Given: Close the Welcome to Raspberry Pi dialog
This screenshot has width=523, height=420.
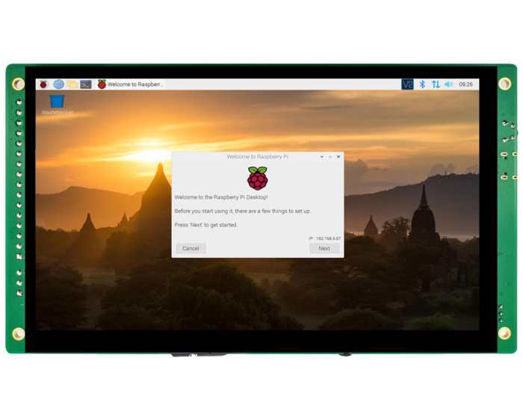Looking at the screenshot, I should pos(338,157).
